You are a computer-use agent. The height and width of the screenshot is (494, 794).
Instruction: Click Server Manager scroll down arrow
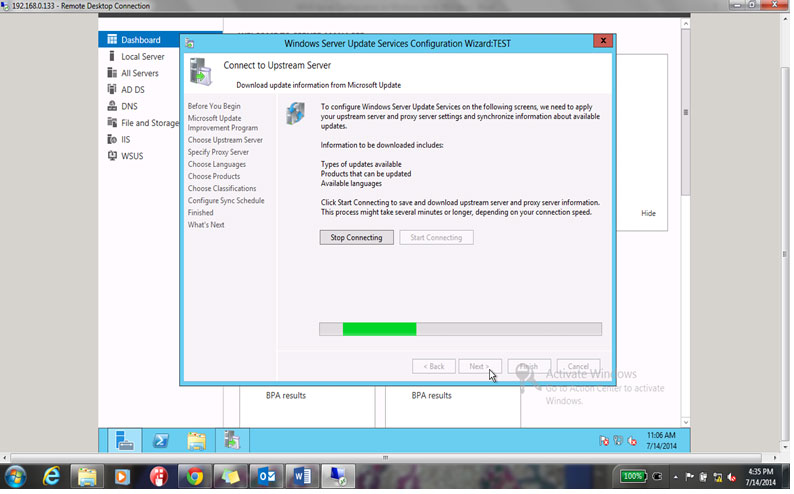[686, 422]
